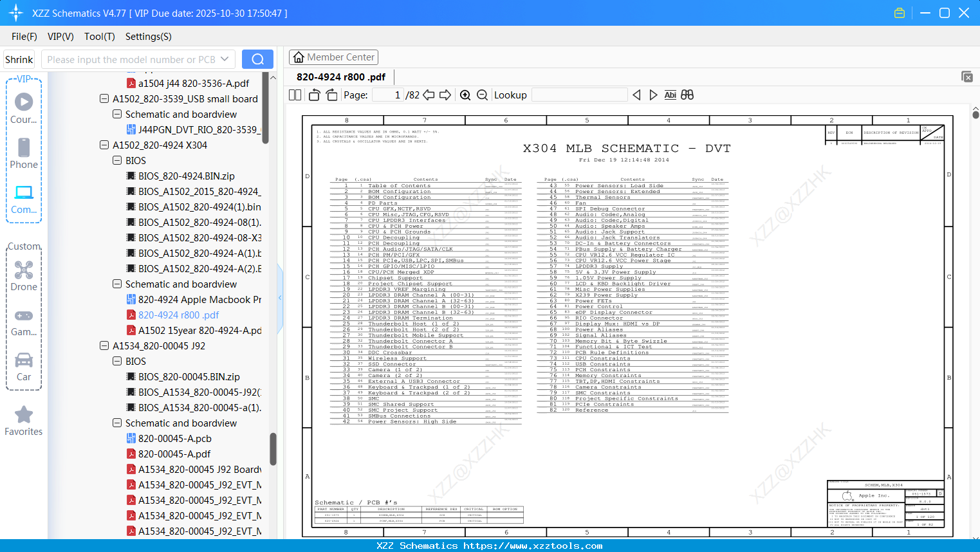Open the VIP(V) menu
Image resolution: width=980 pixels, height=552 pixels.
60,37
